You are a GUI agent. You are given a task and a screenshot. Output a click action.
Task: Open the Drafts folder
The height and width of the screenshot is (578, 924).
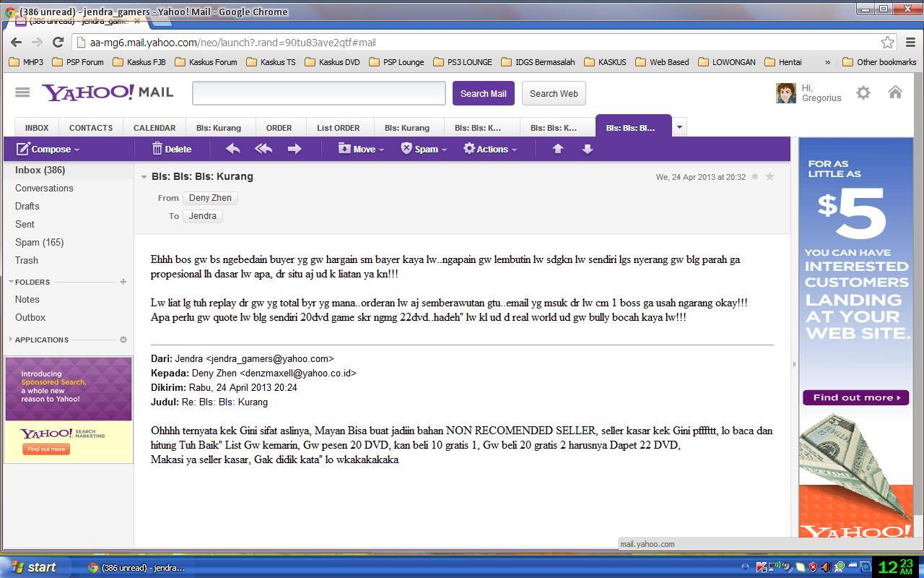tap(27, 206)
